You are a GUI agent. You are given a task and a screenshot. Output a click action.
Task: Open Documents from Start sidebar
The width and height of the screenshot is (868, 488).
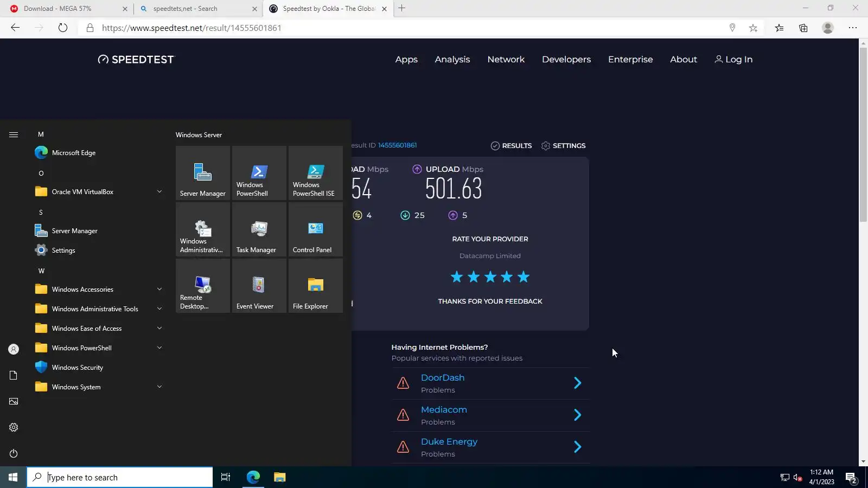(x=14, y=375)
